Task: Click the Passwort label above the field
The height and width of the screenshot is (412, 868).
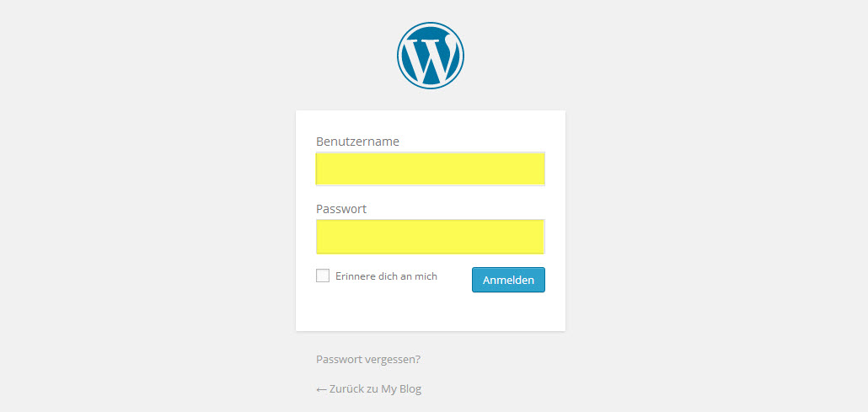Action: point(341,209)
